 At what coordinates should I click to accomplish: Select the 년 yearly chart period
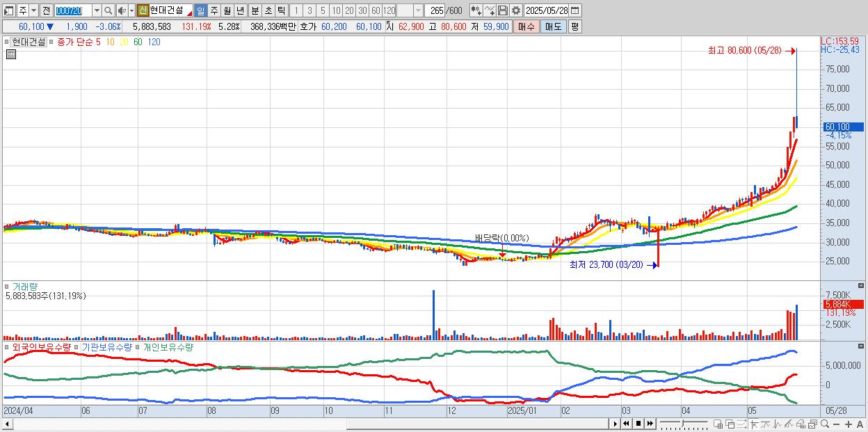click(240, 10)
